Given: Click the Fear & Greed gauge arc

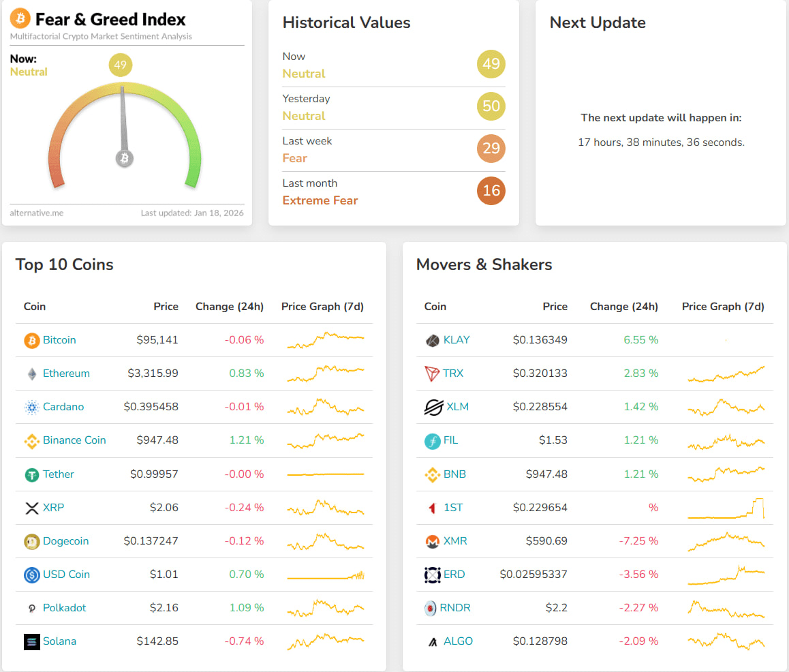Looking at the screenshot, I should [x=124, y=136].
